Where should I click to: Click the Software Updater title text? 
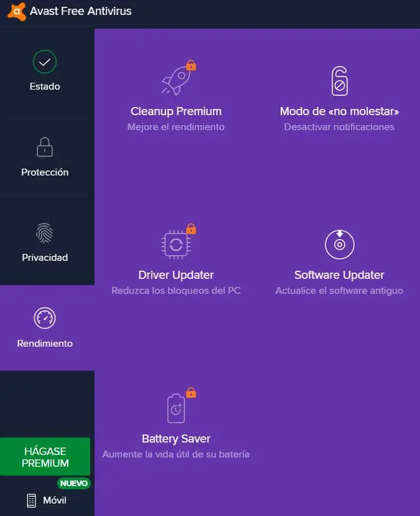(339, 274)
